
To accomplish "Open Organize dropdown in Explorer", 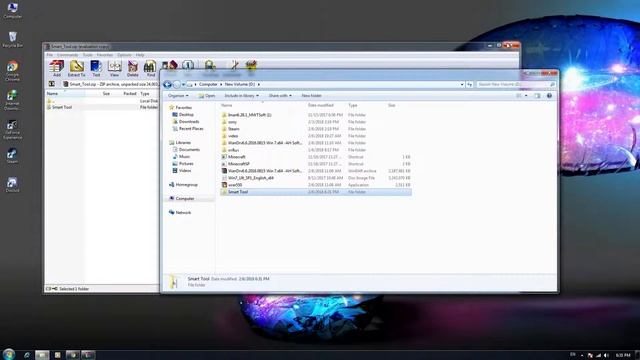I will click(178, 96).
